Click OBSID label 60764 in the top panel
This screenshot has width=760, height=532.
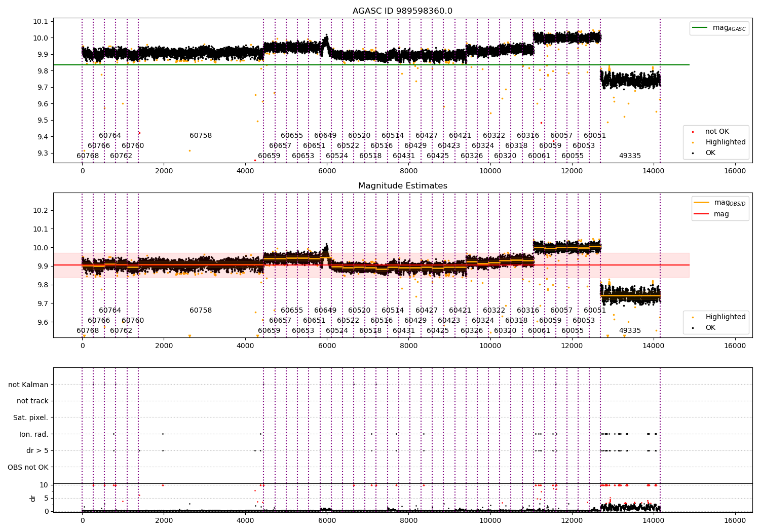point(110,136)
